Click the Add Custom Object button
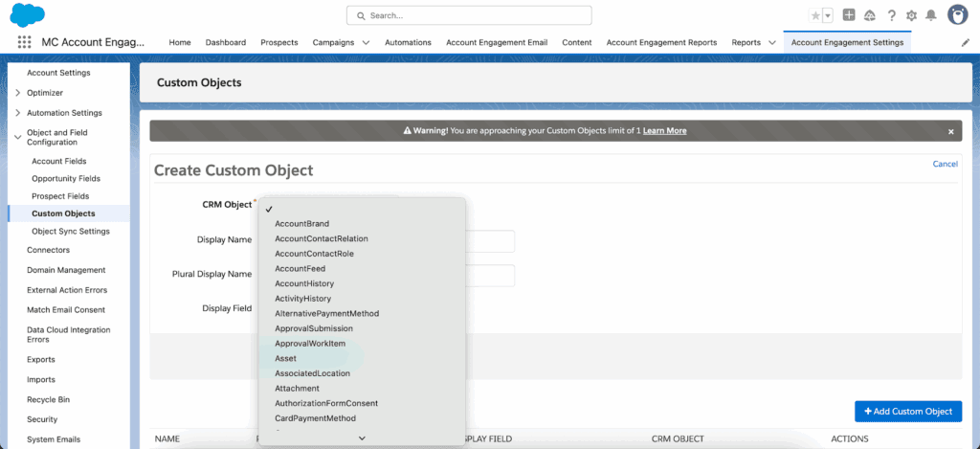 coord(908,412)
